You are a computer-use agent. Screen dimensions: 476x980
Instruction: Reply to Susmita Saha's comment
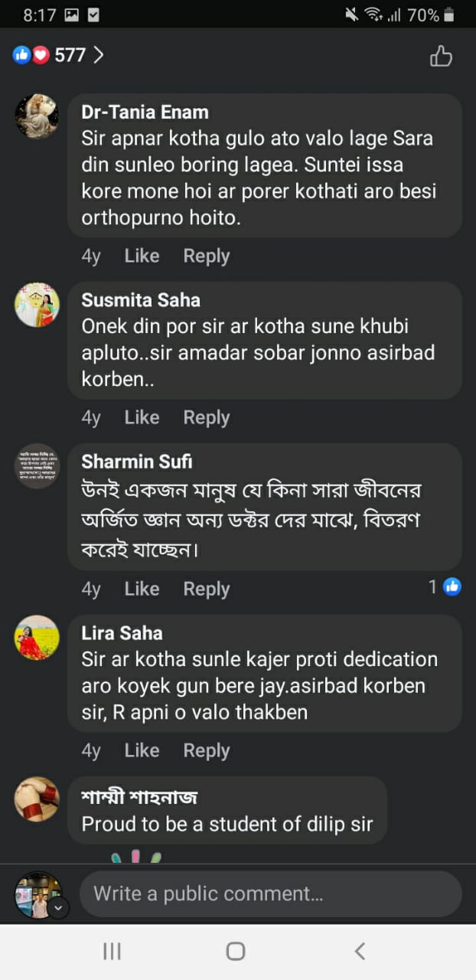(x=206, y=417)
